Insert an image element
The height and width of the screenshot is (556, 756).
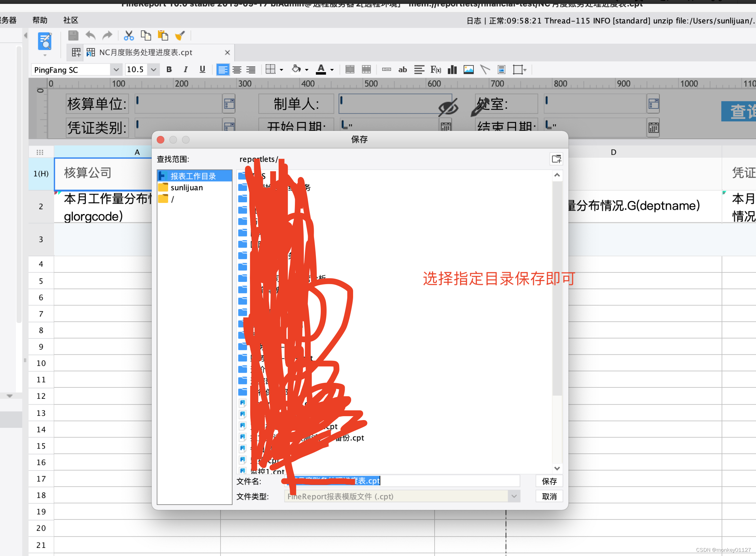pos(469,70)
